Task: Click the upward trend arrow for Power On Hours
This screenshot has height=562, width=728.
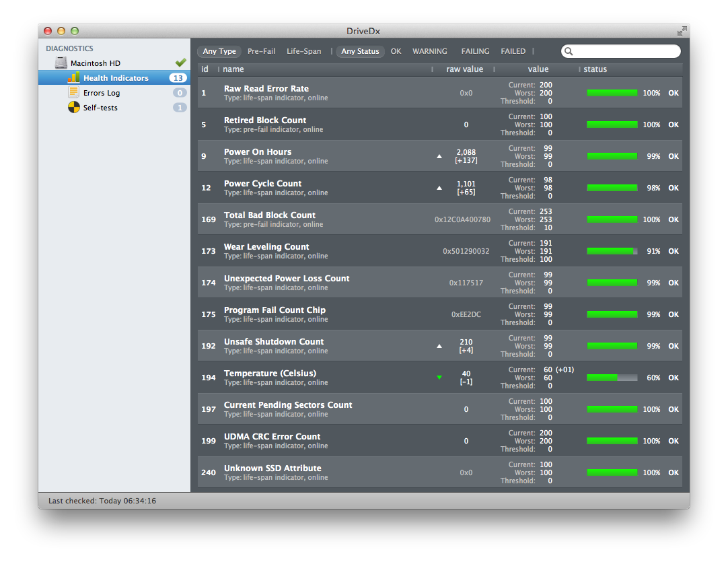Action: (x=439, y=157)
